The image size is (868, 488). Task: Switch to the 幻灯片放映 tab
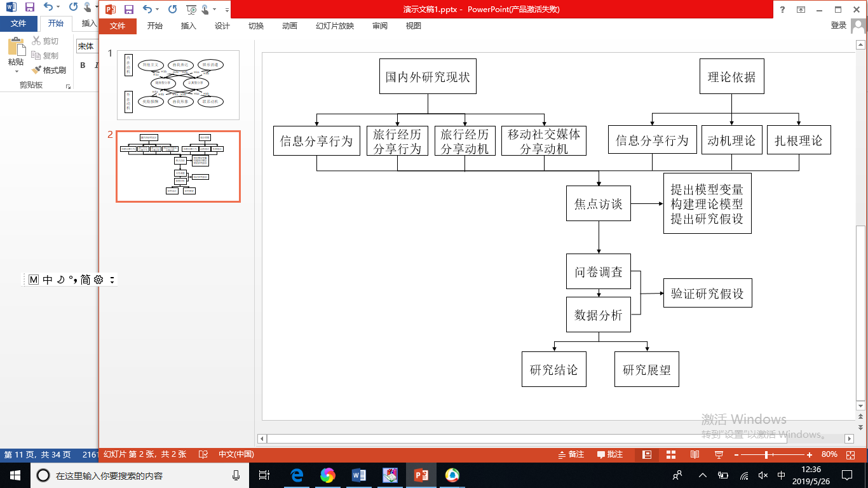[335, 26]
